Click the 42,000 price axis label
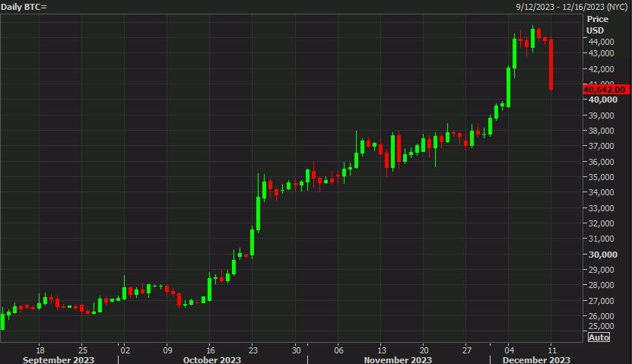Image resolution: width=632 pixels, height=364 pixels. (x=601, y=69)
